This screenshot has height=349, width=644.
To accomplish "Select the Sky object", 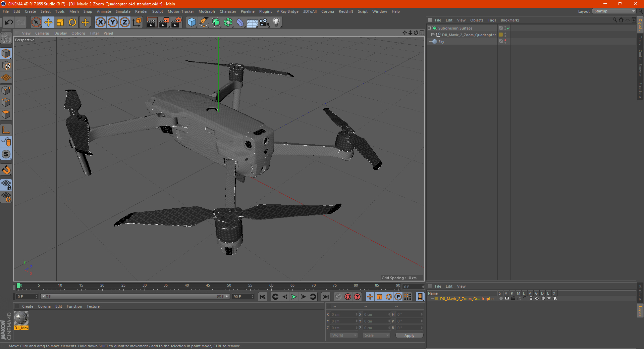I will 441,42.
